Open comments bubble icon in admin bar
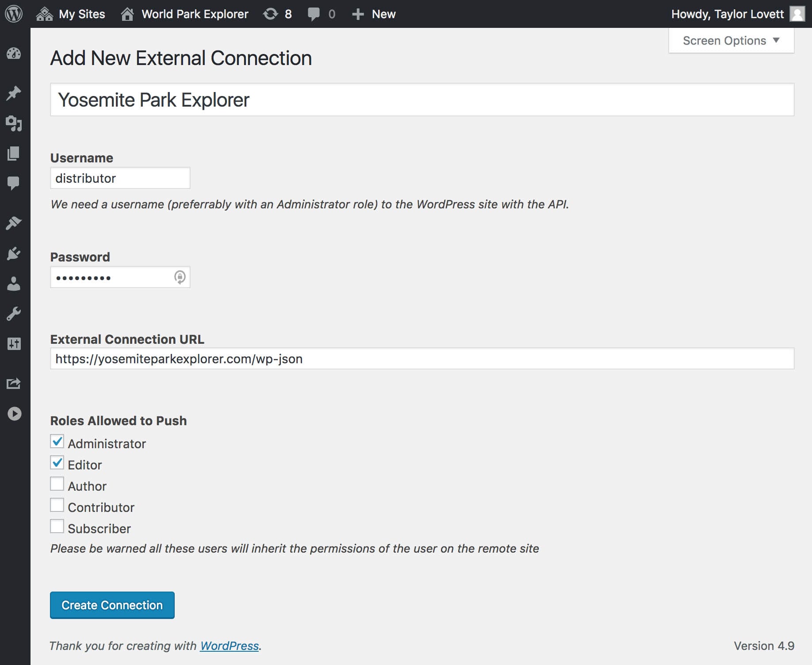This screenshot has width=812, height=665. (x=314, y=14)
